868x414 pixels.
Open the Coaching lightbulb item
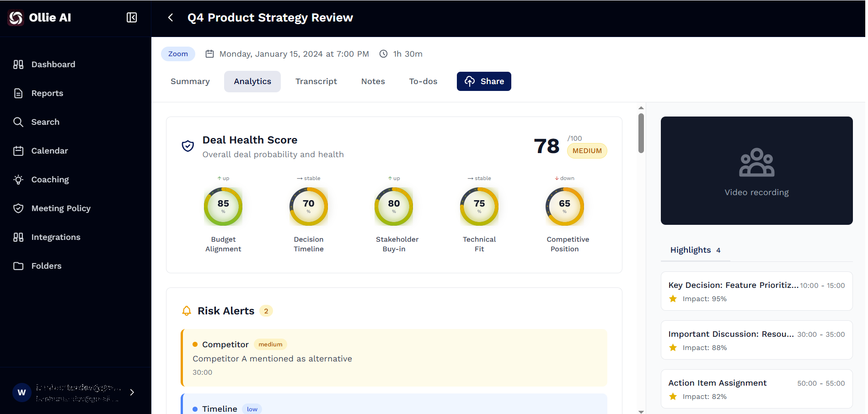pos(18,180)
